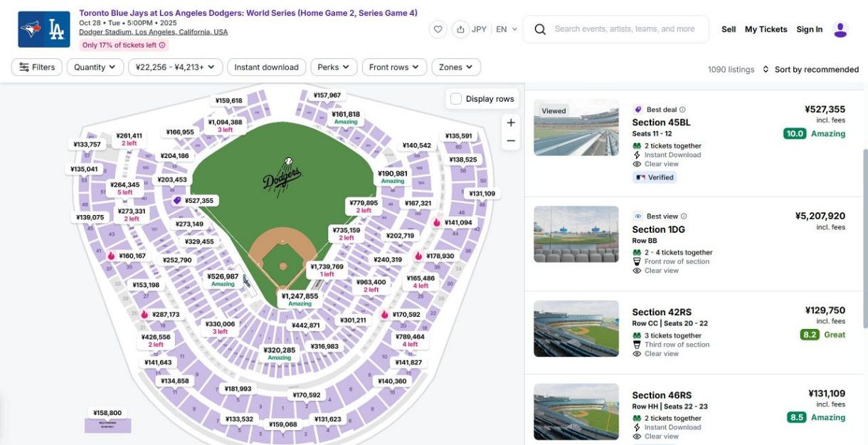
Task: Click the flame icon at ¥170,592 right side
Action: (385, 314)
